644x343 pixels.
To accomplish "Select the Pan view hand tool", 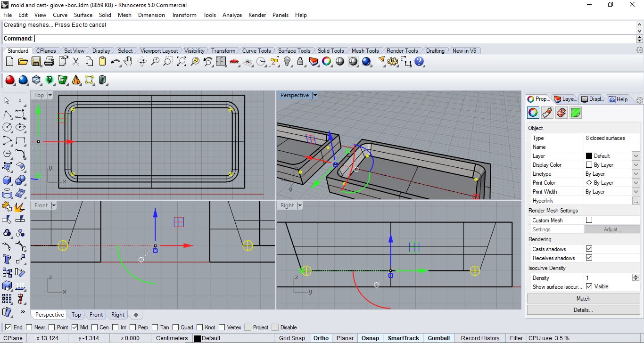I will (x=128, y=61).
